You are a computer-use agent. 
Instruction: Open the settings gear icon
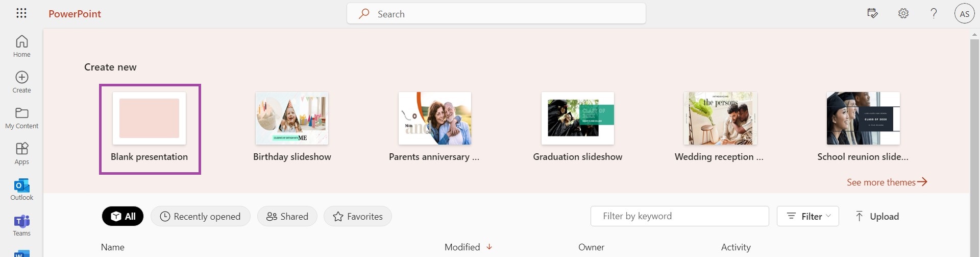click(903, 14)
